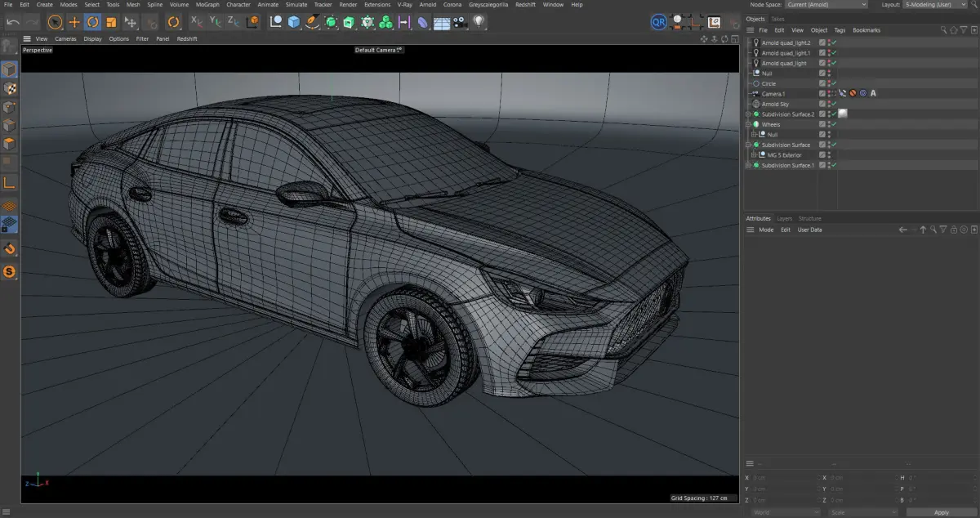Expand the Null under Wheels
Viewport: 980px width, 518px height.
click(x=754, y=135)
